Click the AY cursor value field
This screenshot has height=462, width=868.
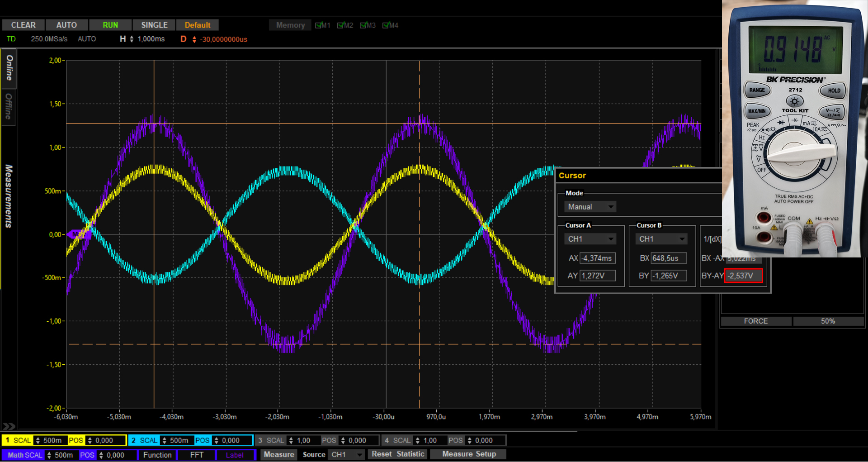(598, 276)
